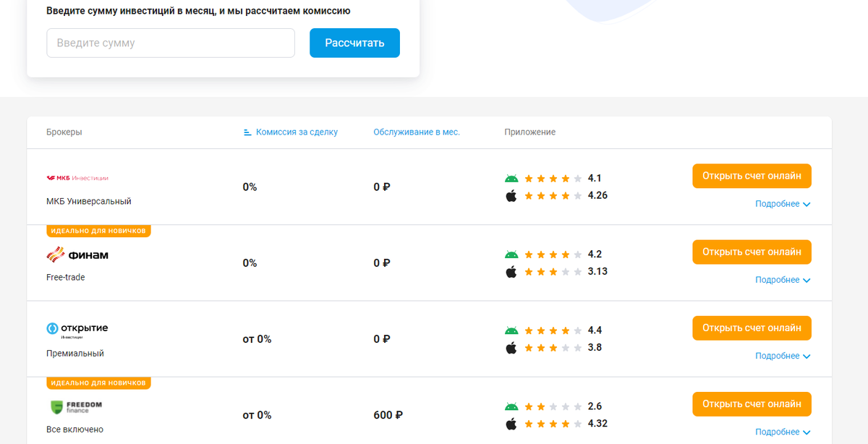Click the Брокеры column header
The image size is (868, 444).
point(64,132)
